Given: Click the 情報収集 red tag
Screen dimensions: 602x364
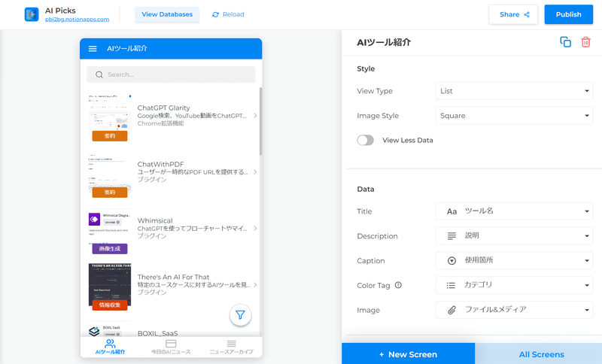Looking at the screenshot, I should click(x=110, y=305).
